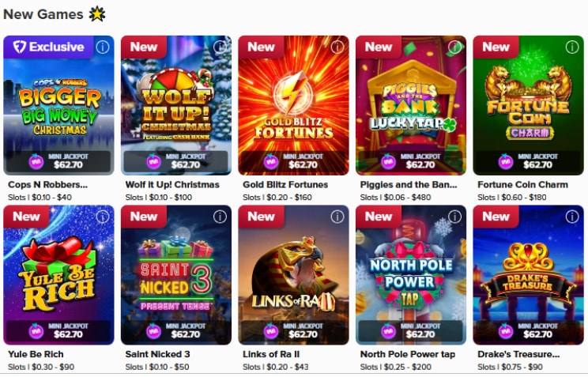588x377 pixels.
Task: Open North Pole Power tap title link
Action: (408, 354)
